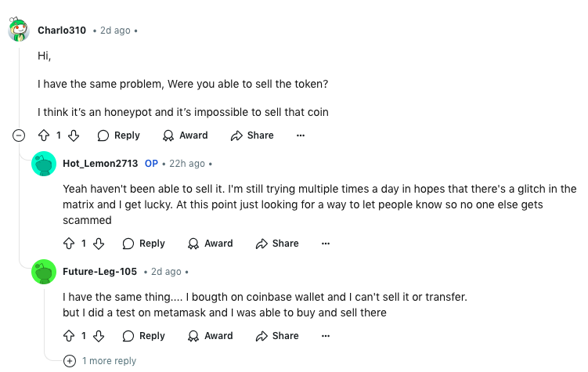Downvote Charlo310's comment
588x372 pixels.
tap(74, 135)
